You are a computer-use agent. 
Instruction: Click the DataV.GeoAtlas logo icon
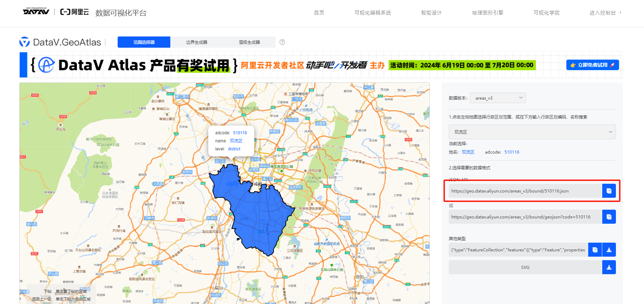tap(25, 42)
